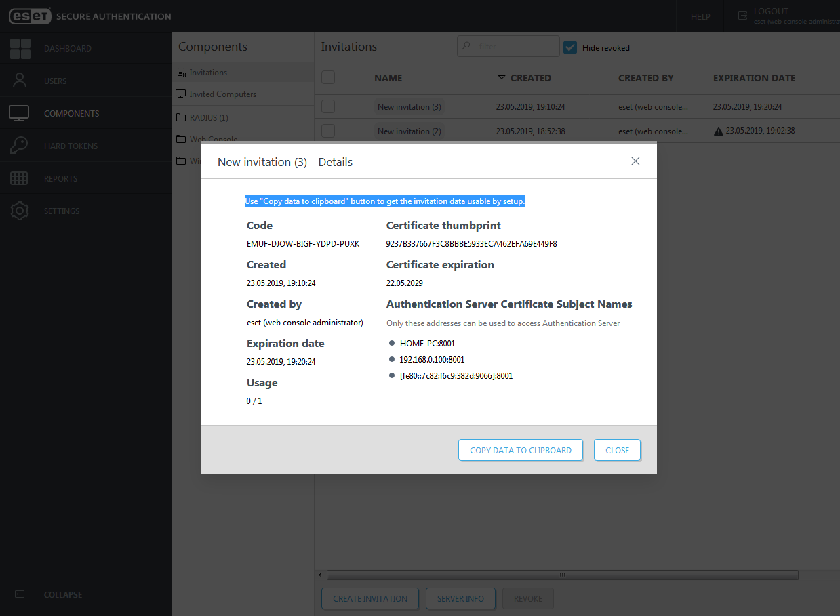The height and width of the screenshot is (616, 840).
Task: Click the Components monitor icon
Action: 19,113
